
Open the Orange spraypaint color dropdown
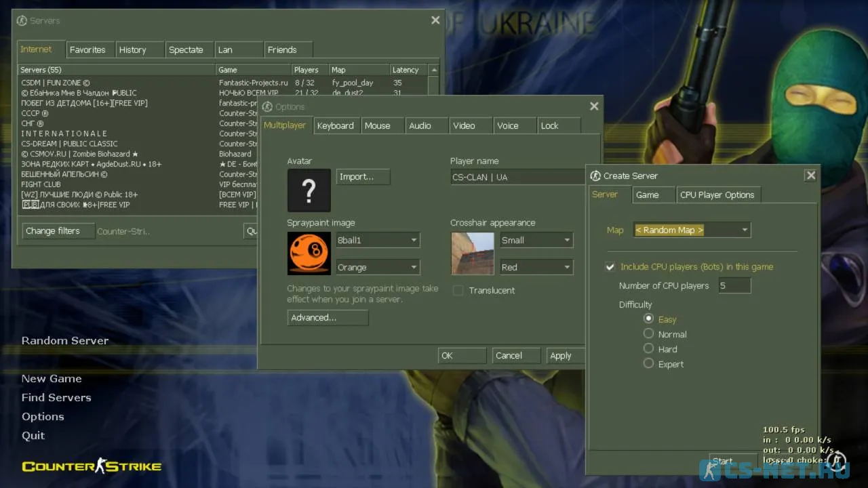[x=378, y=267]
